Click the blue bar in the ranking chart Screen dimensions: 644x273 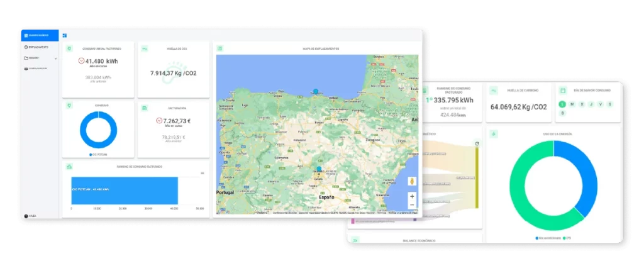tap(125, 191)
